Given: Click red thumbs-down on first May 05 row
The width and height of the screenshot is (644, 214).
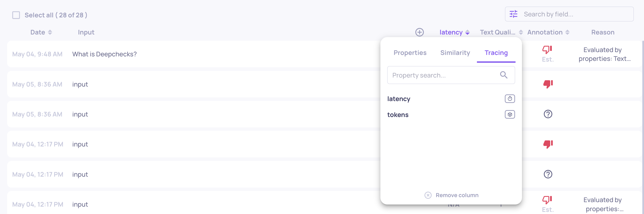Looking at the screenshot, I should (548, 84).
